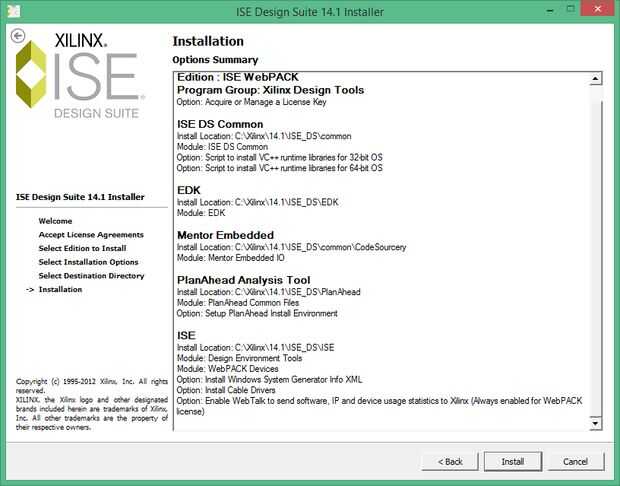Click Program Group: Xilinx Design Tools line
The width and height of the screenshot is (620, 486).
click(x=270, y=90)
